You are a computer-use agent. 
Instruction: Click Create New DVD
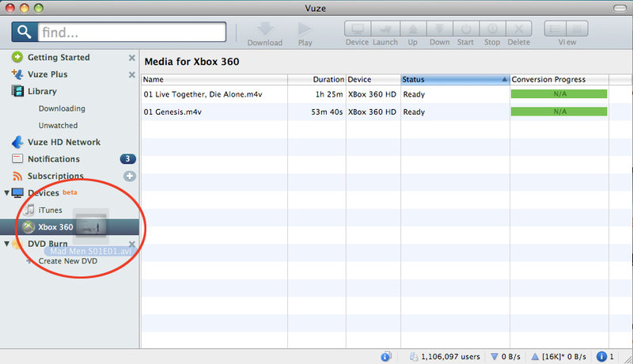68,261
